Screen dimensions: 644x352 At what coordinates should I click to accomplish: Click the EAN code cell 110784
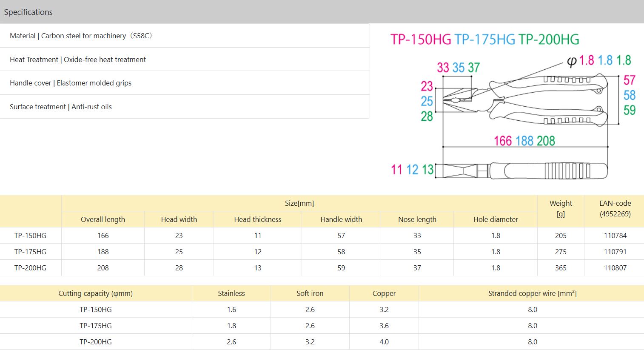point(615,236)
